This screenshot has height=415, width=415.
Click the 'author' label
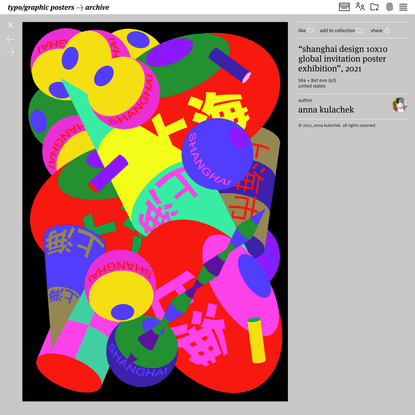click(x=305, y=100)
